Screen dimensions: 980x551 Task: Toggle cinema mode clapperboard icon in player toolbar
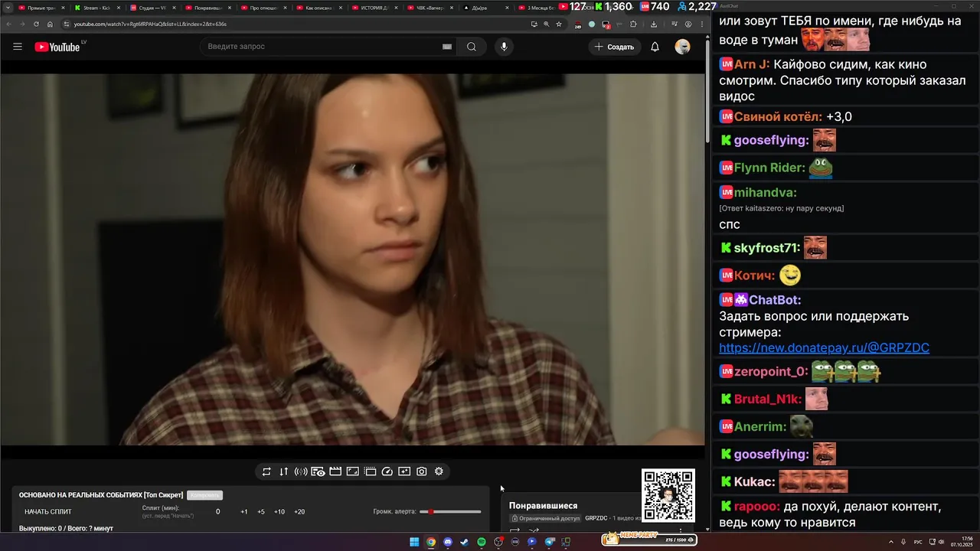click(335, 471)
